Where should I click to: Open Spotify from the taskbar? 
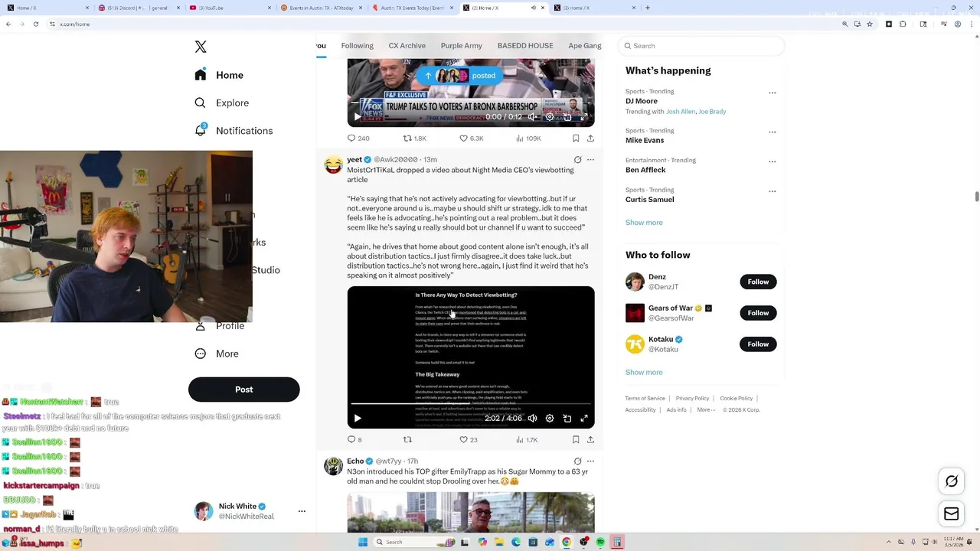tap(600, 542)
